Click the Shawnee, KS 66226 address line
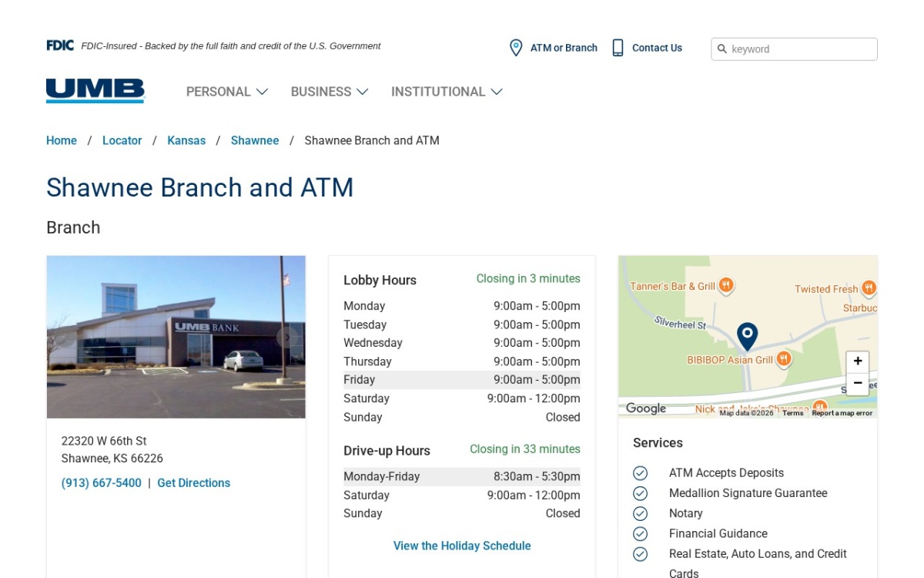 coord(112,459)
